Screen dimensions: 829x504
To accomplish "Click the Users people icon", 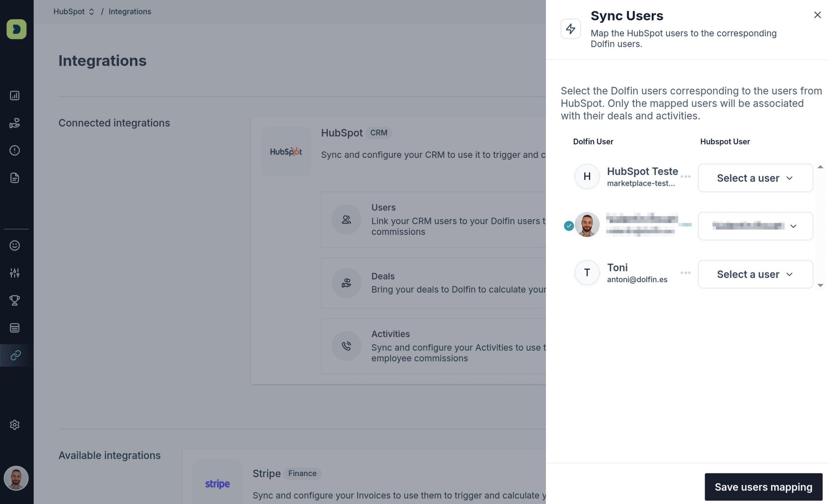I will pyautogui.click(x=346, y=219).
